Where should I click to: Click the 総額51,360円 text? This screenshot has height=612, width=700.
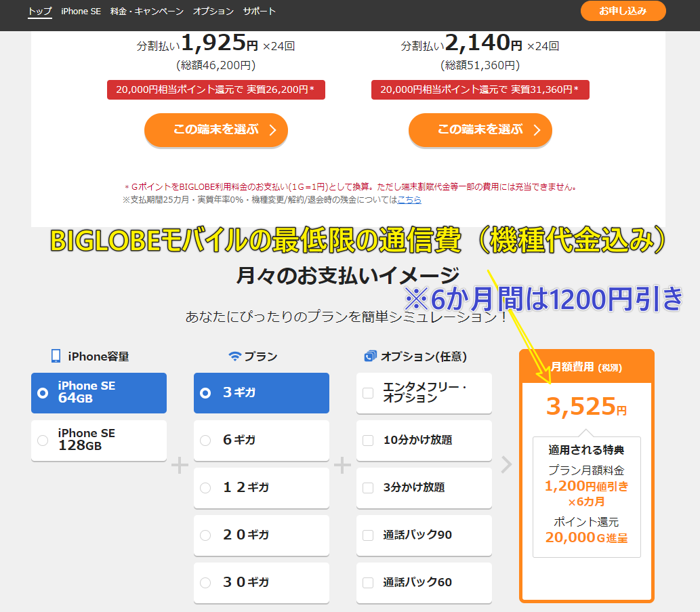coord(480,65)
